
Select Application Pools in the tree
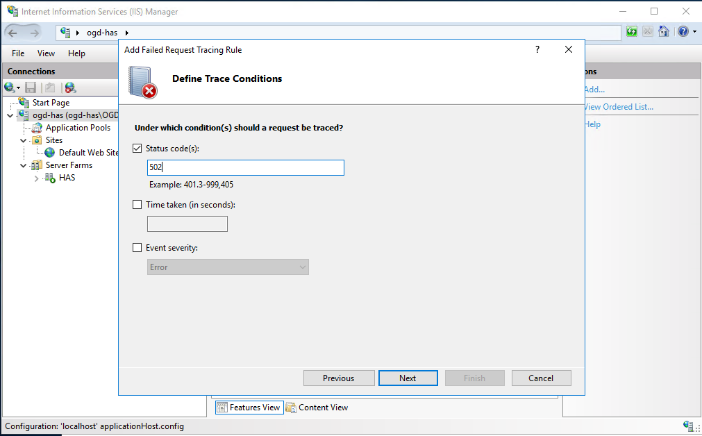coord(78,128)
